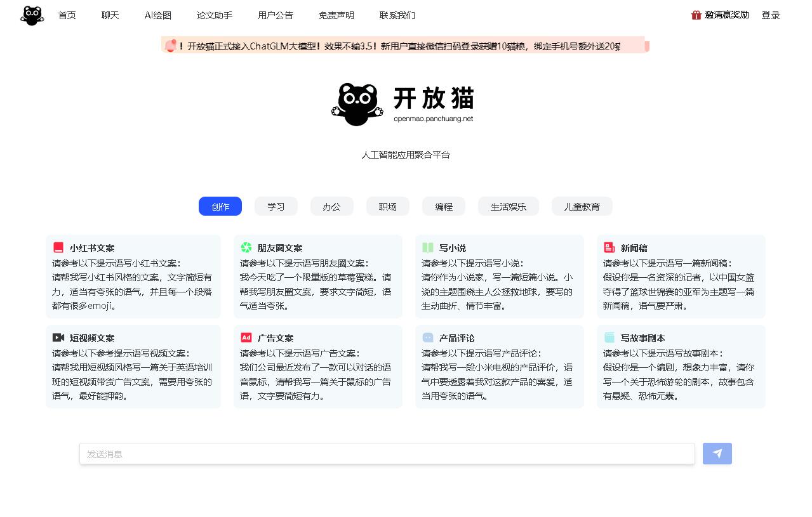Open 用户公告 in the navbar

pyautogui.click(x=276, y=15)
